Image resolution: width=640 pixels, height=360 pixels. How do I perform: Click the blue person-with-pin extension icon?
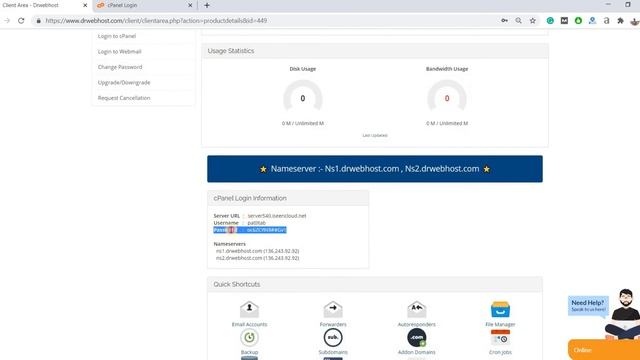click(x=592, y=20)
